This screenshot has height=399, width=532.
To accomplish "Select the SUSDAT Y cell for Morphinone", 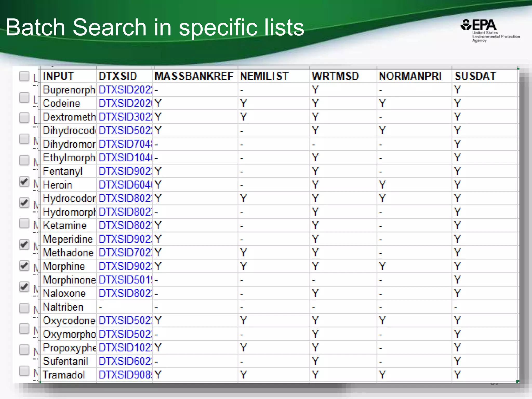I will tap(485, 280).
